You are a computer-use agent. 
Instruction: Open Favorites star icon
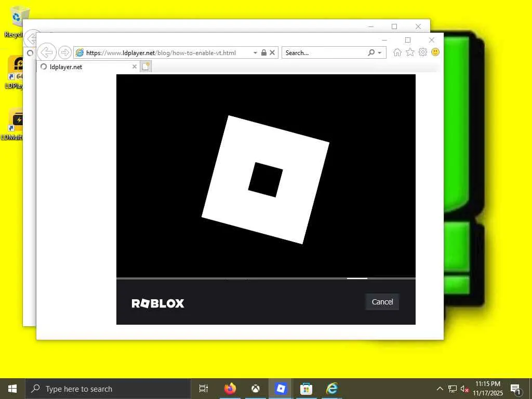click(410, 52)
